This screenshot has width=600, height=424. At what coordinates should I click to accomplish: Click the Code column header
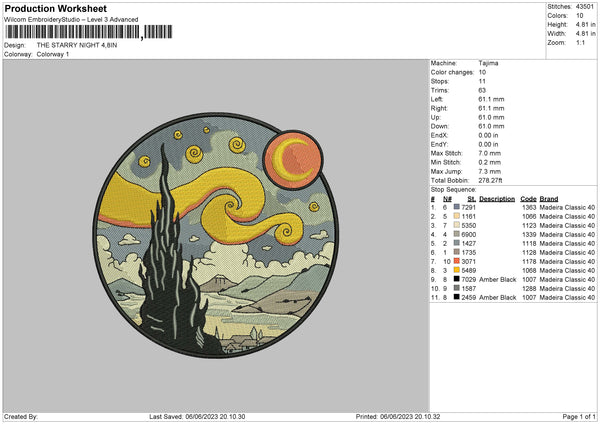(528, 199)
